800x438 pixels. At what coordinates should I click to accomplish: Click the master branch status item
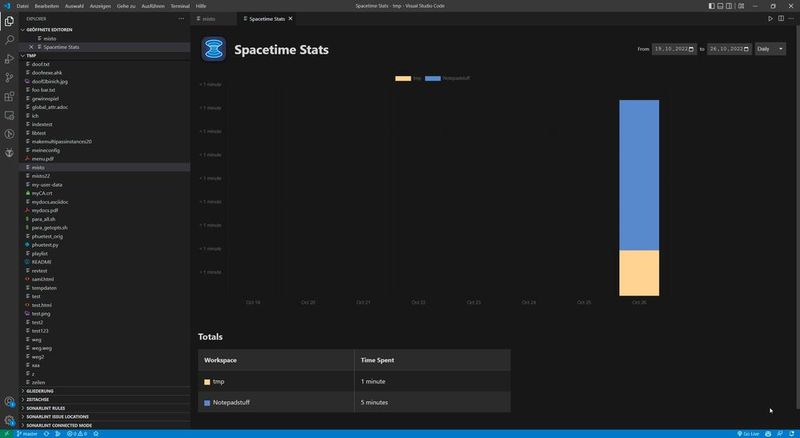pos(27,434)
